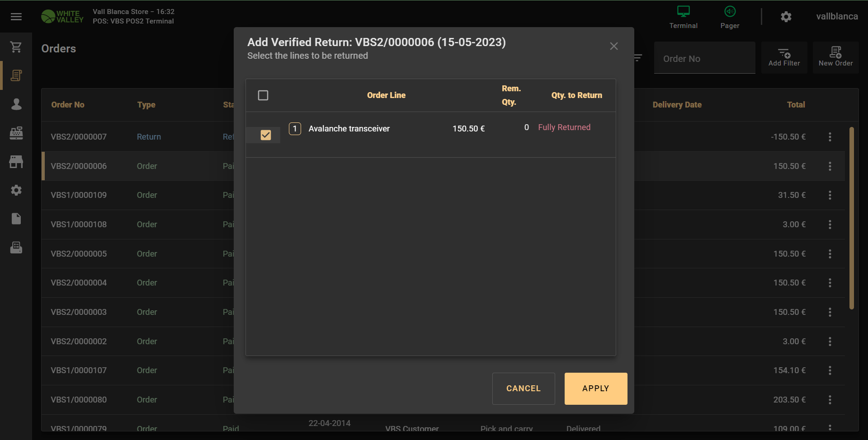Open the customers sidebar icon

tap(16, 104)
